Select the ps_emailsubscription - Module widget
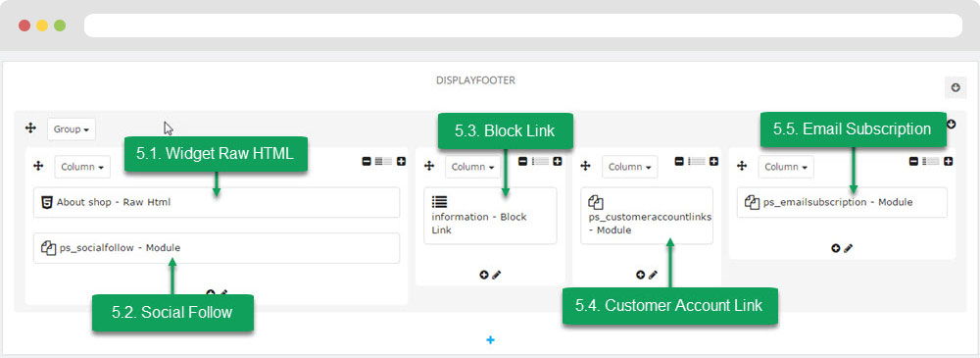Screen dimensions: 980x358 [x=842, y=202]
